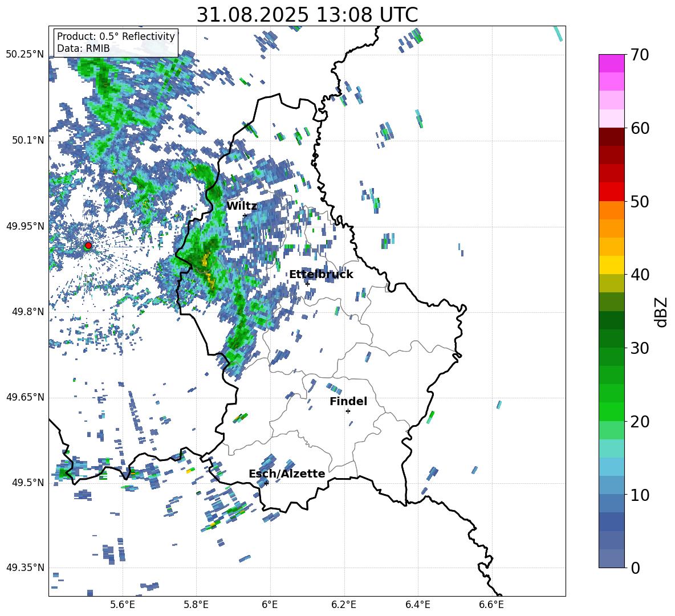Click the 49.35°N latitude label

pyautogui.click(x=25, y=568)
